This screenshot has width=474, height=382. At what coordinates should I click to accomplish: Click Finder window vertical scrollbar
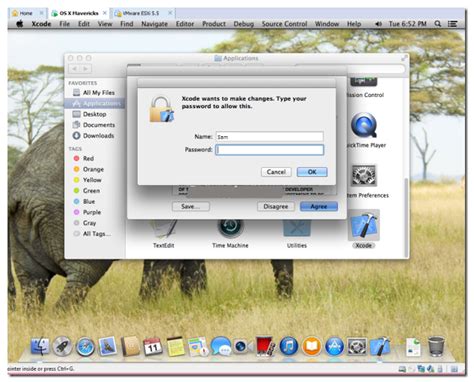[406, 217]
